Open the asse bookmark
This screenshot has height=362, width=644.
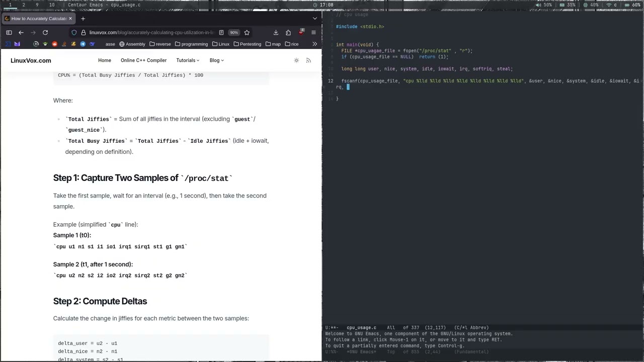coord(110,44)
